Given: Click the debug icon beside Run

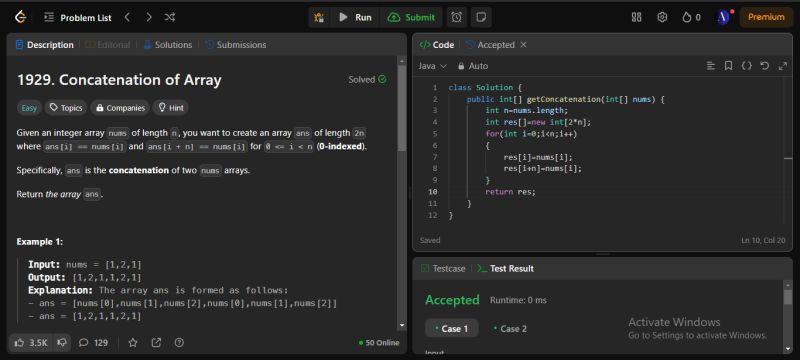Looking at the screenshot, I should pos(319,17).
